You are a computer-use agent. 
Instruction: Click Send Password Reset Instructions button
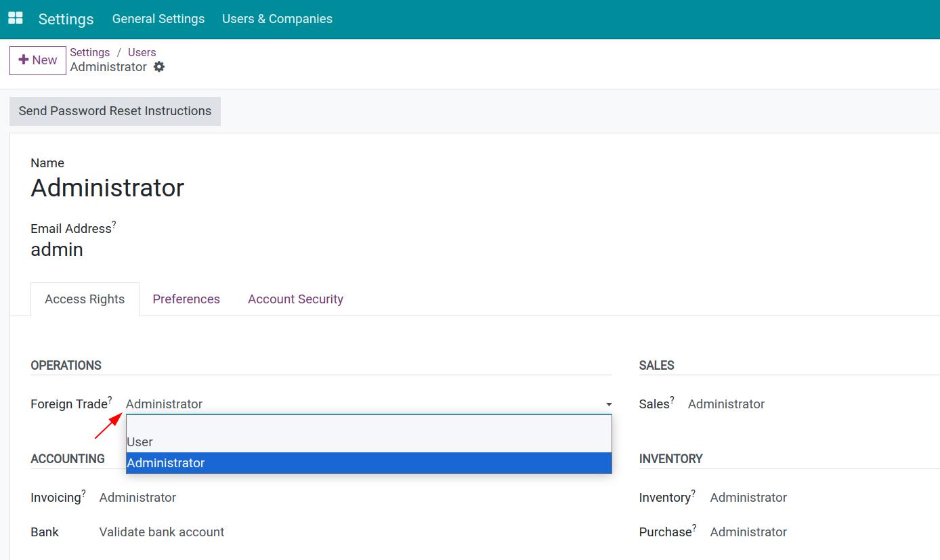click(115, 111)
